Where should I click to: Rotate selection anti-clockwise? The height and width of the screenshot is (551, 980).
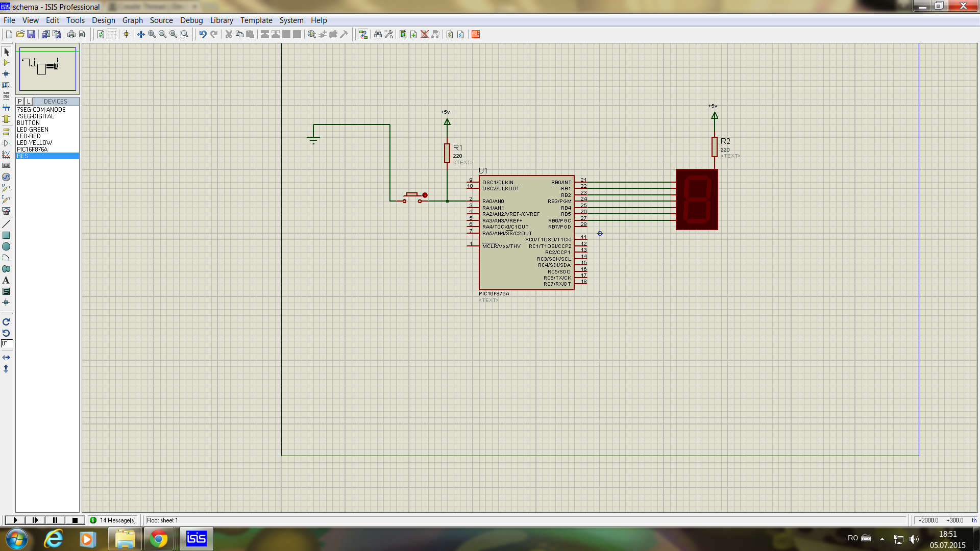6,333
